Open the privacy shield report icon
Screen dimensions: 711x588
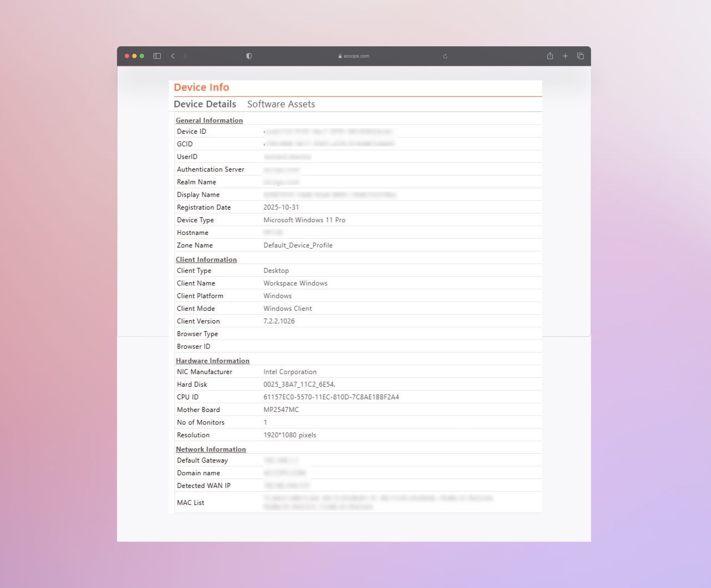(x=249, y=56)
